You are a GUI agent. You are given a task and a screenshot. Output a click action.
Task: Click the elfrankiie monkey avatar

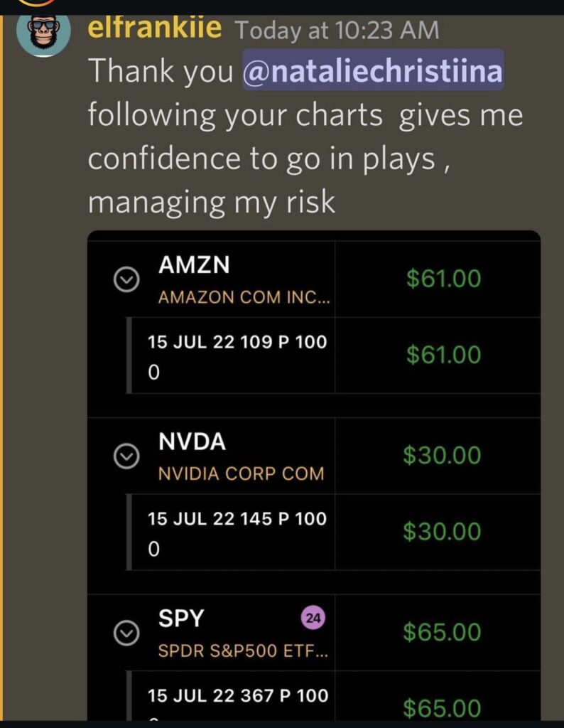(43, 32)
